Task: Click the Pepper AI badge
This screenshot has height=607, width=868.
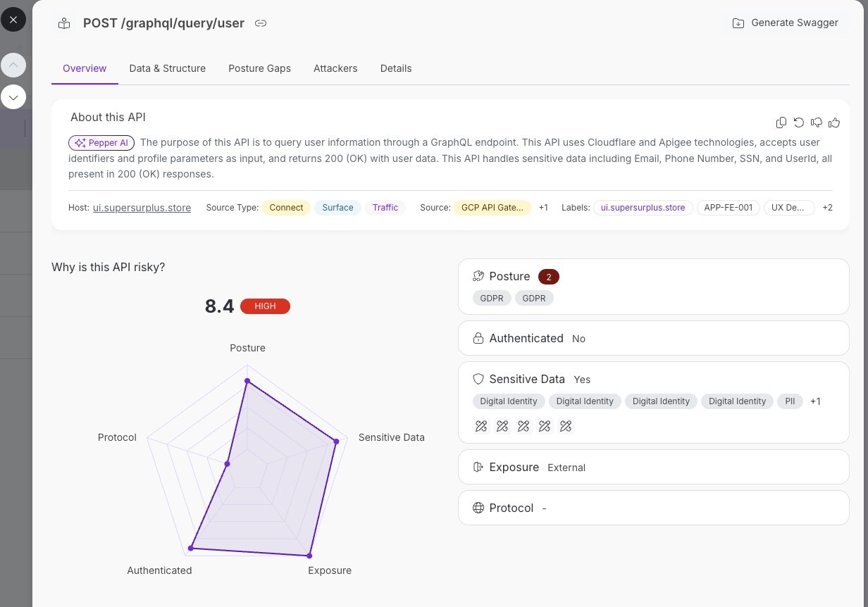Action: point(101,143)
